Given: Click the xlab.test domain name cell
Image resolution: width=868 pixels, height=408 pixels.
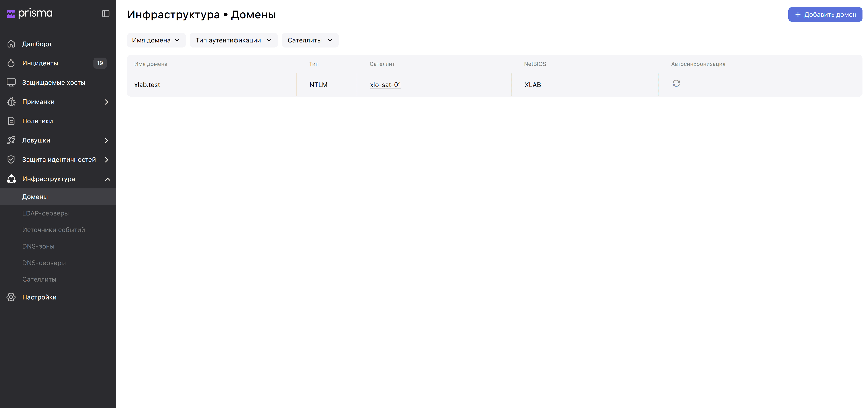Looking at the screenshot, I should 212,85.
